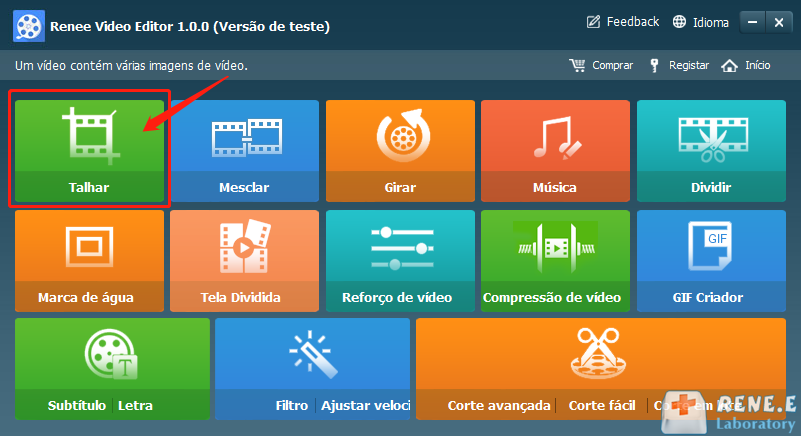The height and width of the screenshot is (436, 801).
Task: Select the Corte avançada option
Action: [499, 405]
